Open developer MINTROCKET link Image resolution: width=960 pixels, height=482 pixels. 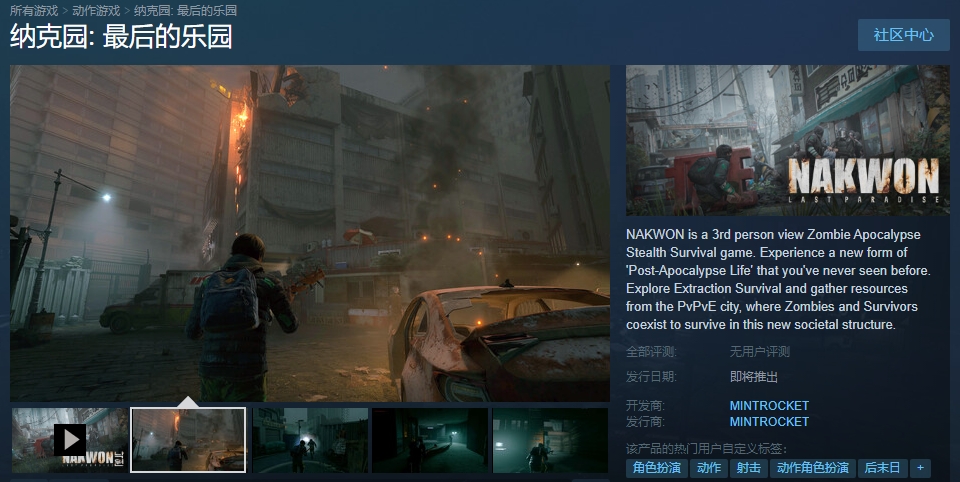(x=769, y=405)
